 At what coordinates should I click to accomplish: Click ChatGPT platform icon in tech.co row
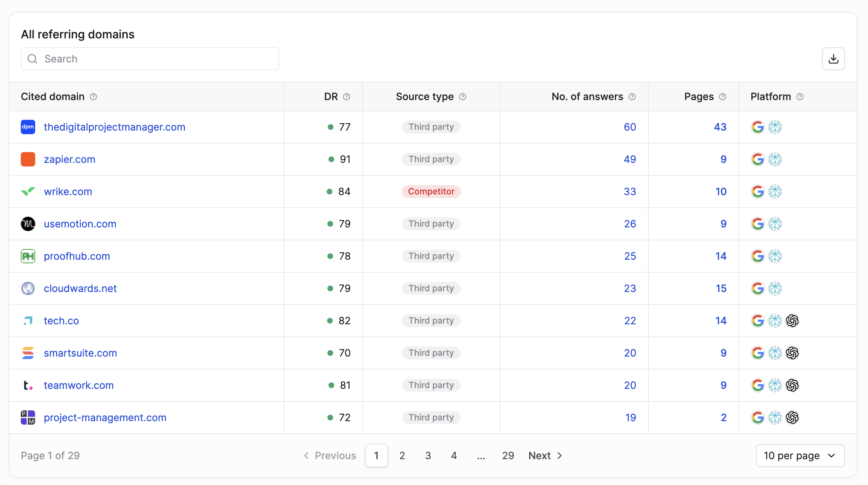tap(792, 321)
